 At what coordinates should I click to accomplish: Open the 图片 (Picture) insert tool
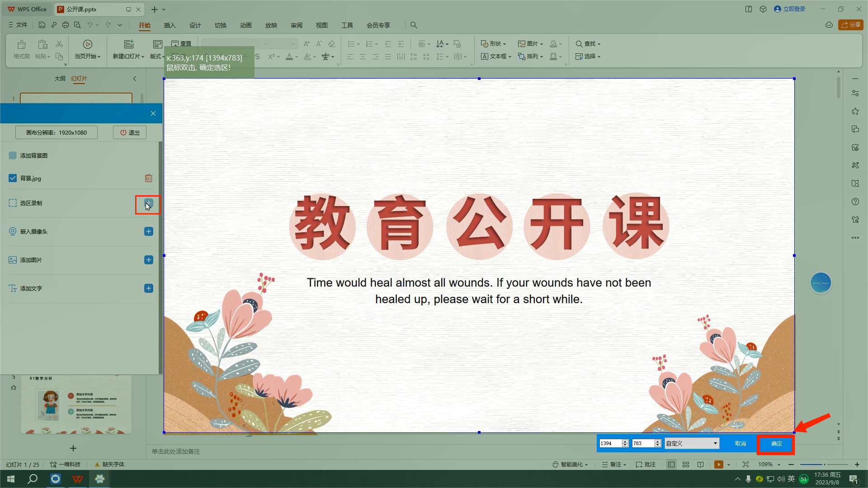click(x=530, y=43)
